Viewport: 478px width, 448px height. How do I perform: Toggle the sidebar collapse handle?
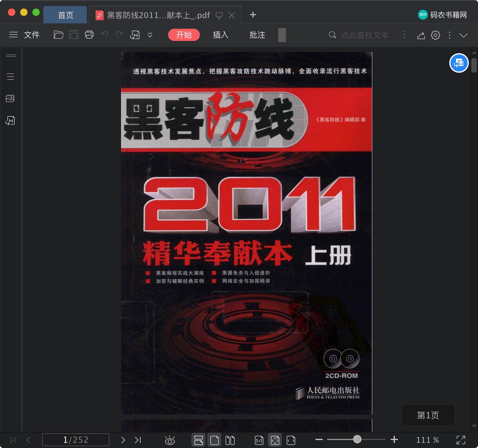tap(11, 56)
